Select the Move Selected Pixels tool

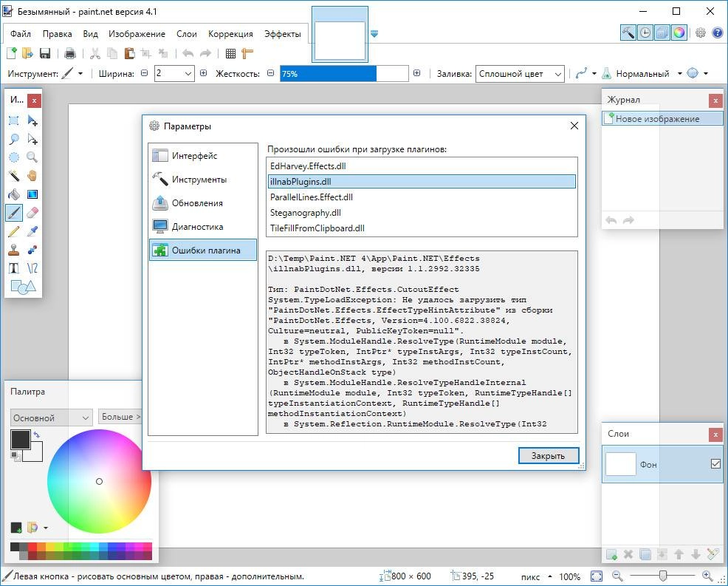click(x=32, y=121)
